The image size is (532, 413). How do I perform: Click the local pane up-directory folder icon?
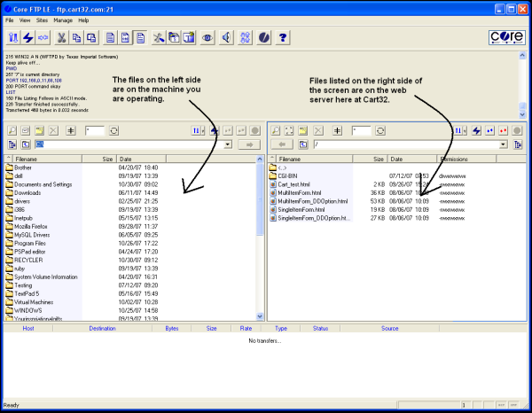[x=26, y=144]
